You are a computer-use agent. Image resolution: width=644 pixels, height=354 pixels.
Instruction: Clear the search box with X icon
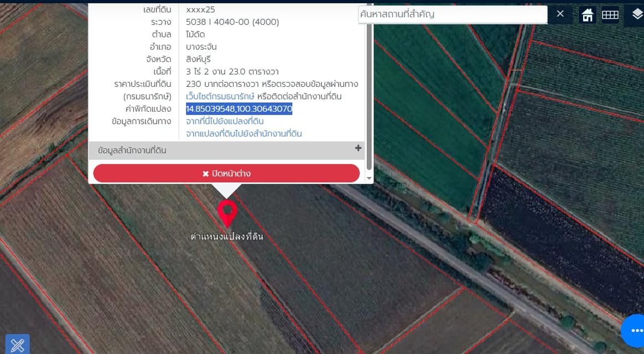pyautogui.click(x=560, y=14)
